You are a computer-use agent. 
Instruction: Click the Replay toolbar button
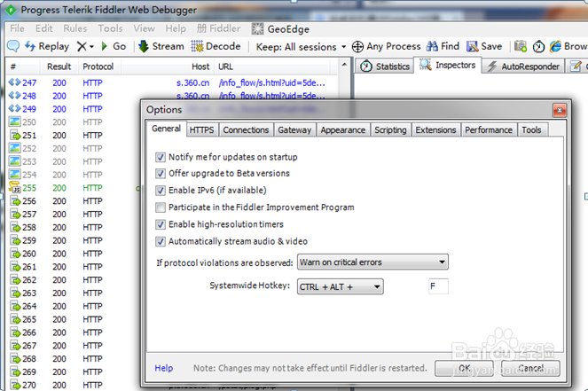pos(47,46)
